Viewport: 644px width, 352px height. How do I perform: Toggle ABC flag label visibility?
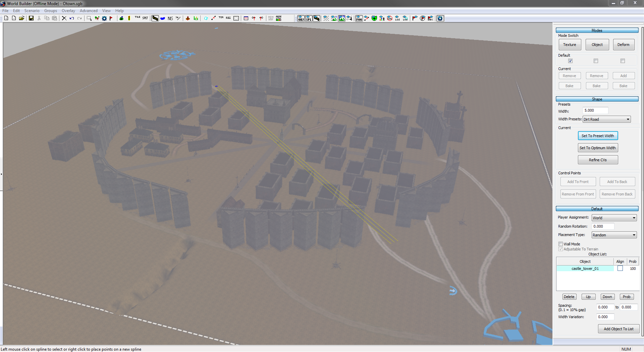[430, 18]
